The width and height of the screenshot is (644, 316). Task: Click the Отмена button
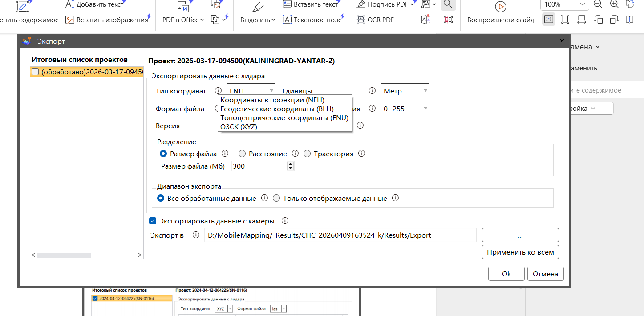pyautogui.click(x=545, y=274)
